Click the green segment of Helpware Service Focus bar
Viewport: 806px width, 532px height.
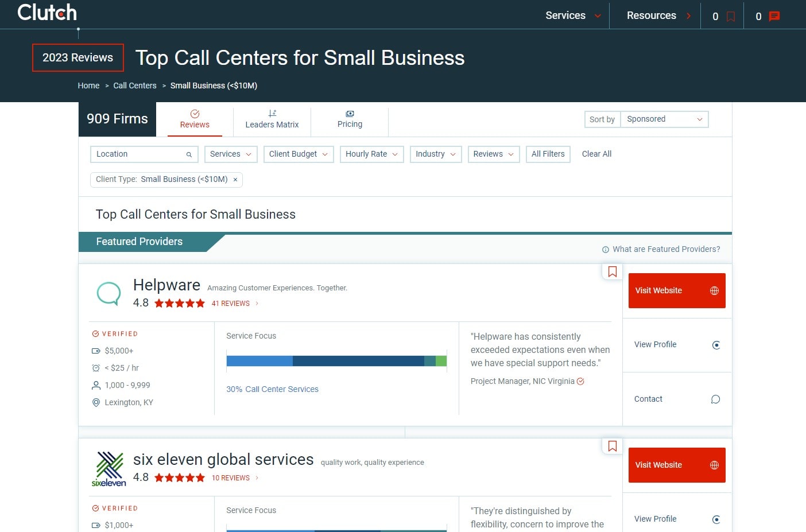click(441, 361)
